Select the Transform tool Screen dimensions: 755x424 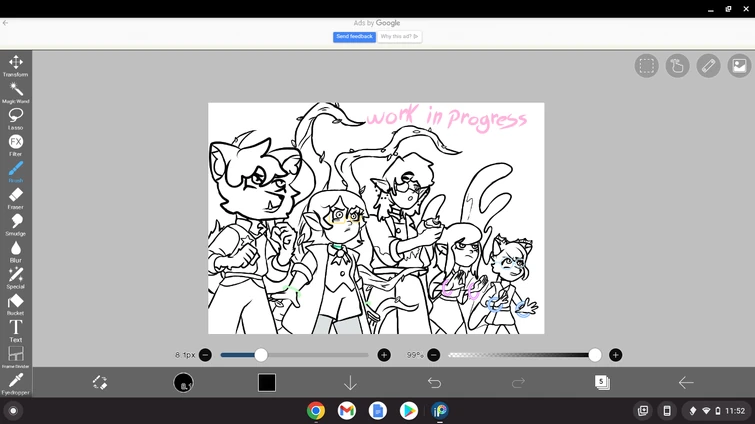15,65
